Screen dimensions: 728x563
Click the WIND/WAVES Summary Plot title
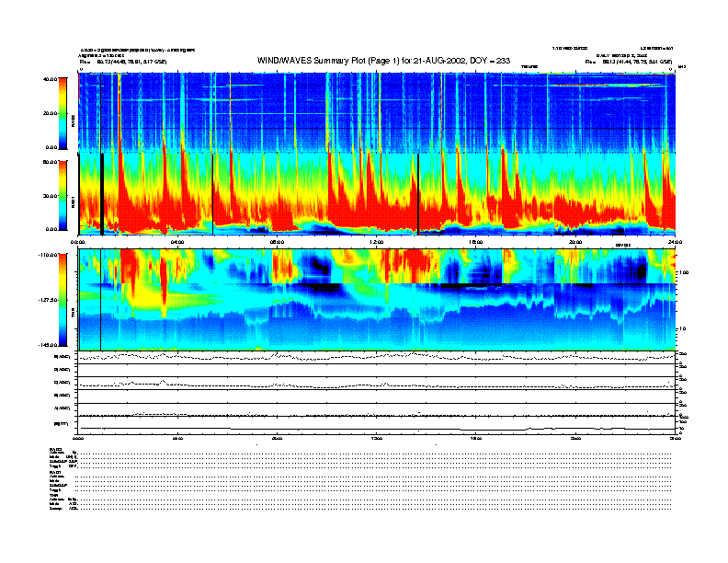pos(383,61)
